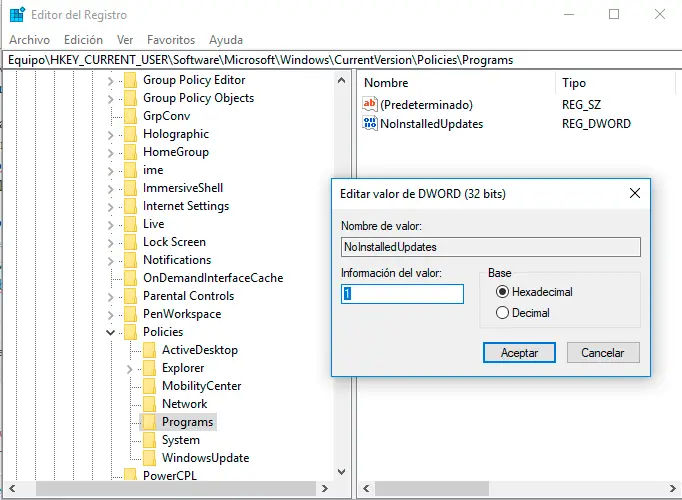
Task: Open the Ayuda menu
Action: [226, 40]
